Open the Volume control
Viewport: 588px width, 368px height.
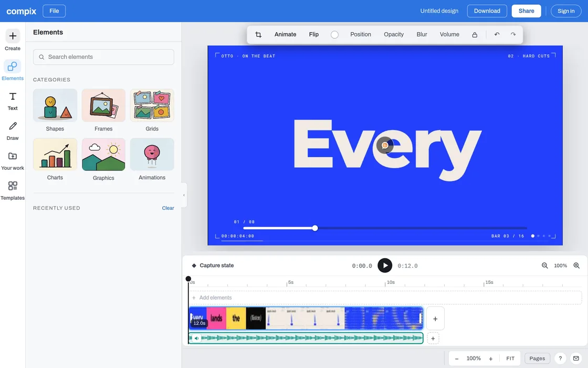(x=449, y=35)
